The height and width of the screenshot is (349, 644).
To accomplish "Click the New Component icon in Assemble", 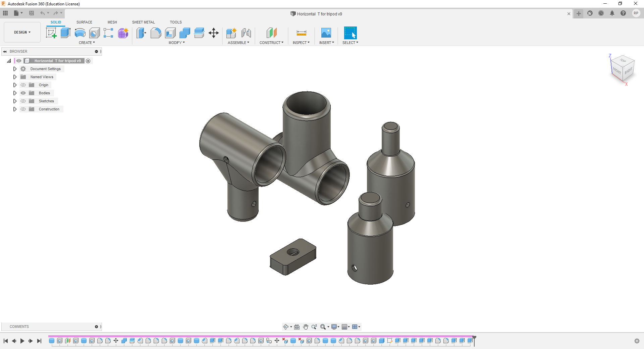I will (x=231, y=33).
